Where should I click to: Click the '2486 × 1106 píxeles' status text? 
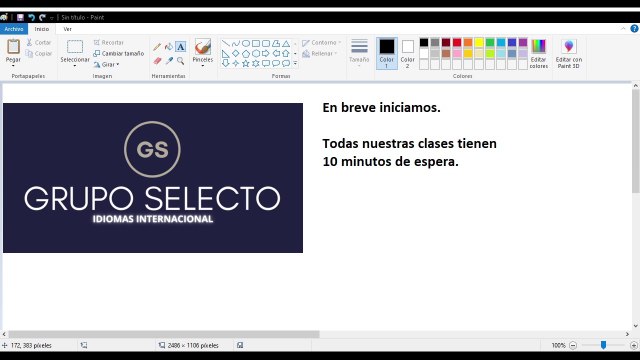pyautogui.click(x=193, y=345)
